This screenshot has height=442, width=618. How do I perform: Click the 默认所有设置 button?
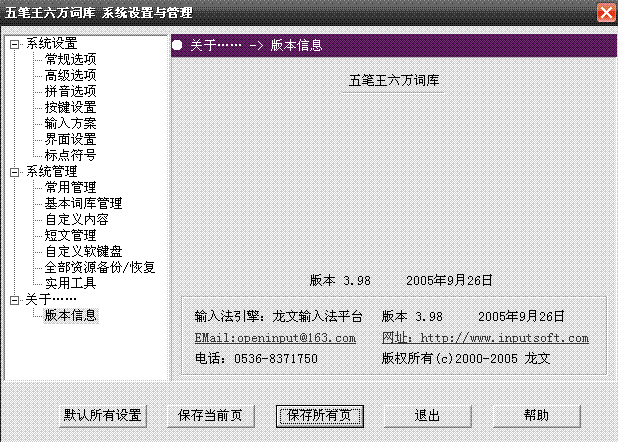102,416
